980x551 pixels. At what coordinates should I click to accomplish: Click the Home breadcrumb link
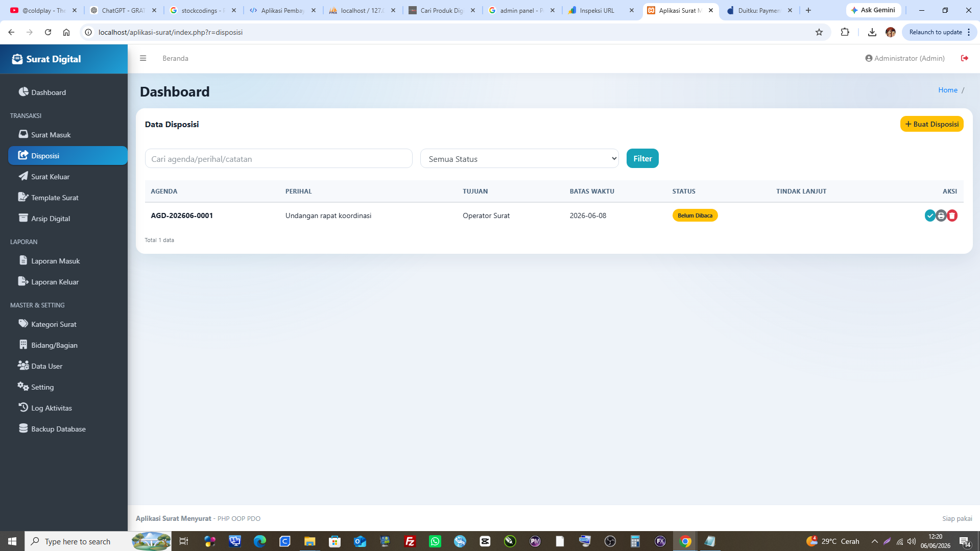pos(947,90)
